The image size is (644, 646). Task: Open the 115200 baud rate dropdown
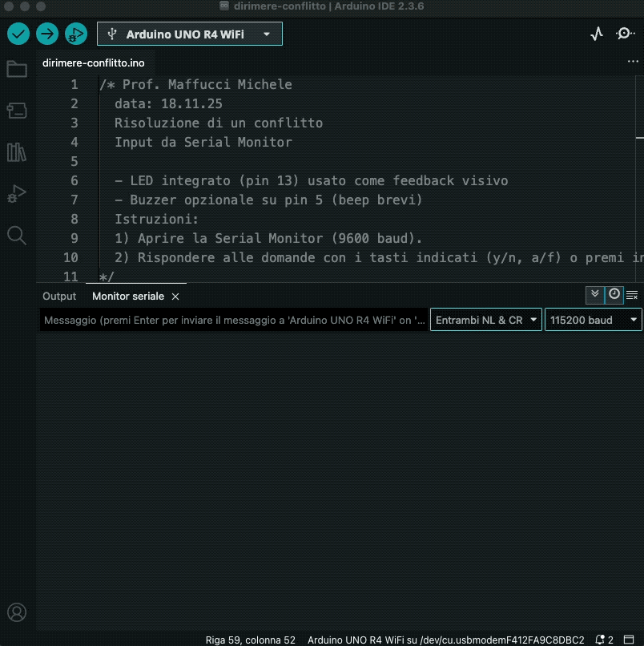[594, 320]
